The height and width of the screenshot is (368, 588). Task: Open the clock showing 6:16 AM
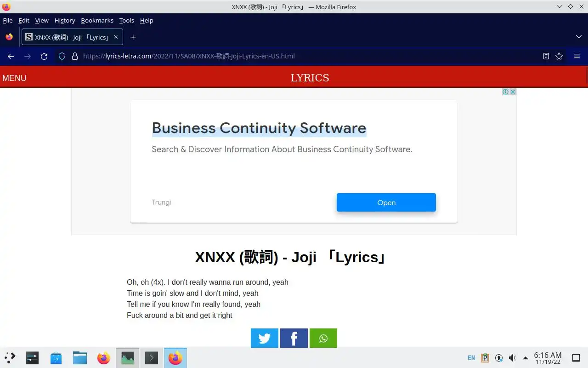pyautogui.click(x=548, y=358)
